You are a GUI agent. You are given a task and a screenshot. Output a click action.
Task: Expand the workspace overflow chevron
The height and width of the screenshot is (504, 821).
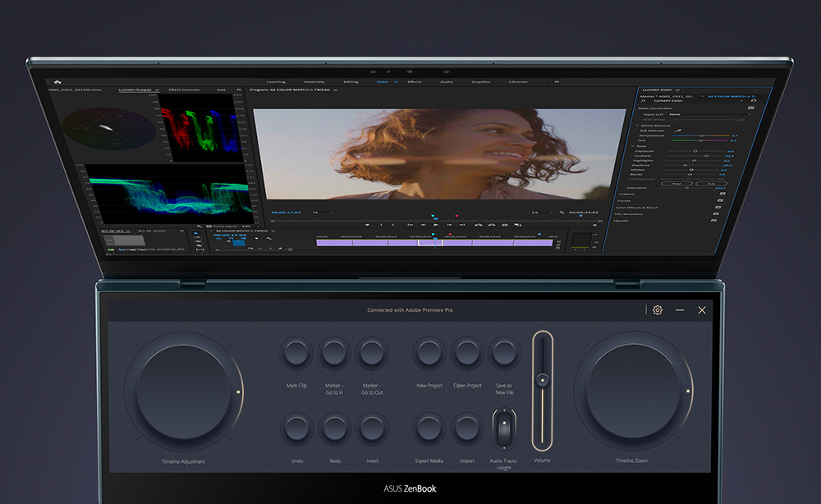557,82
